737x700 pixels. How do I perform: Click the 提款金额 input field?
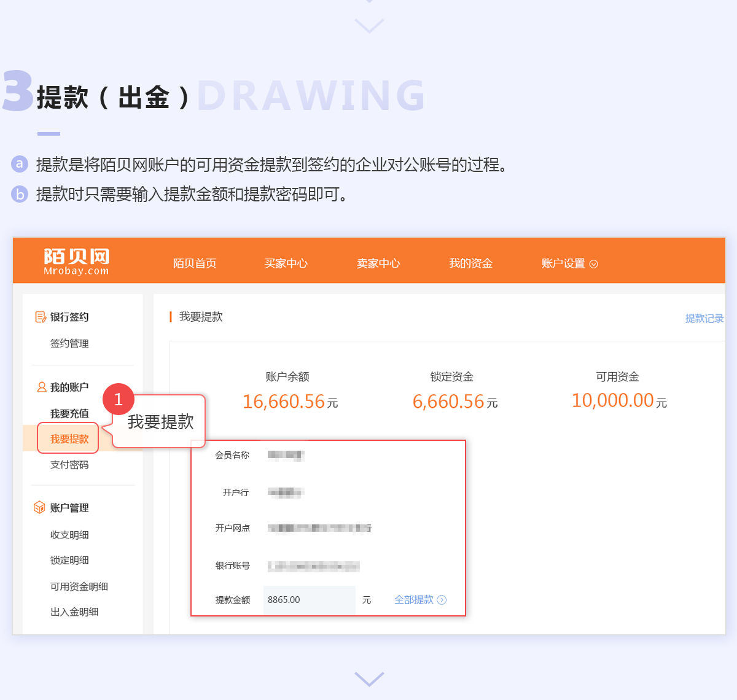click(x=309, y=600)
